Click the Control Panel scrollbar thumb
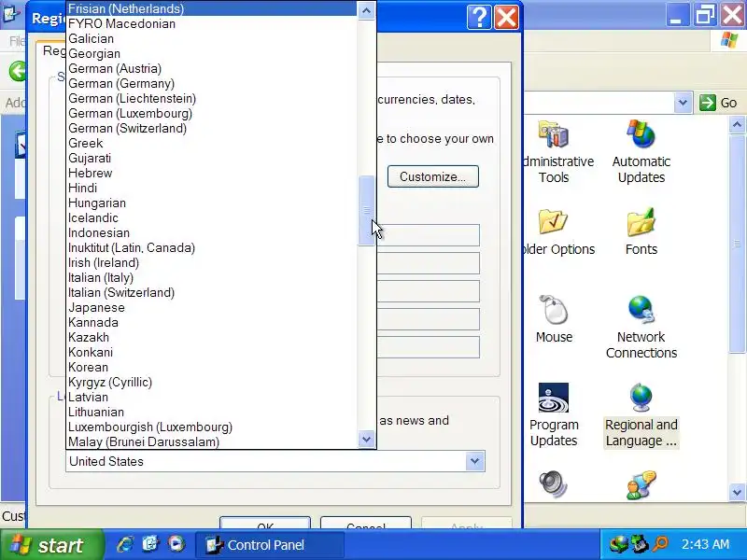The height and width of the screenshot is (560, 747). click(737, 243)
